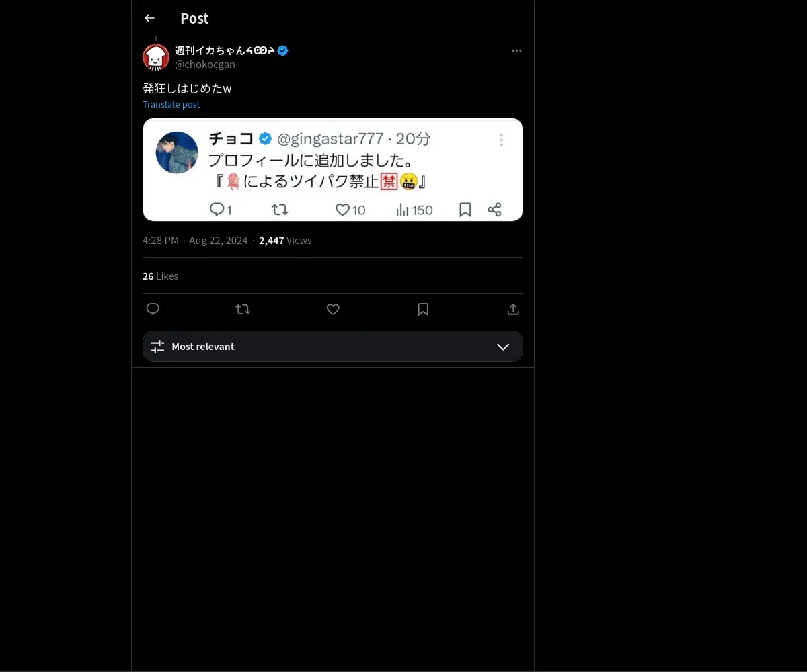Viewport: 807px width, 672px height.
Task: Click the 4:28 PM Aug 22, 2024 timestamp
Action: pos(195,241)
